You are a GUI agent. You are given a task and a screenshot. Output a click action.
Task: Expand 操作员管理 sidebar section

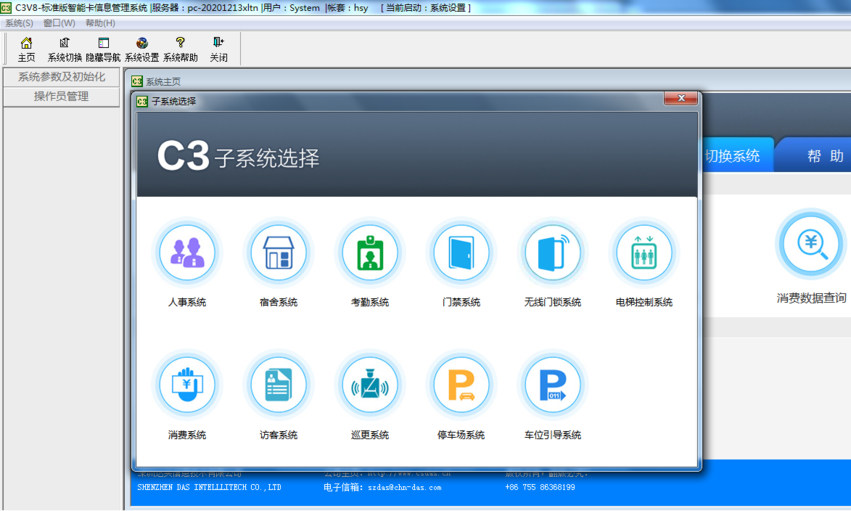pos(61,97)
